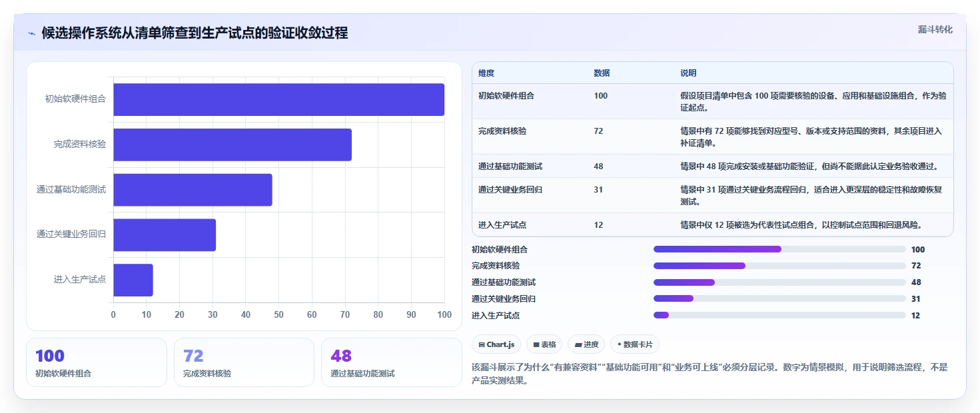The width and height of the screenshot is (980, 413).
Task: Click the 漏斗转化 badge in the header
Action: 935,30
